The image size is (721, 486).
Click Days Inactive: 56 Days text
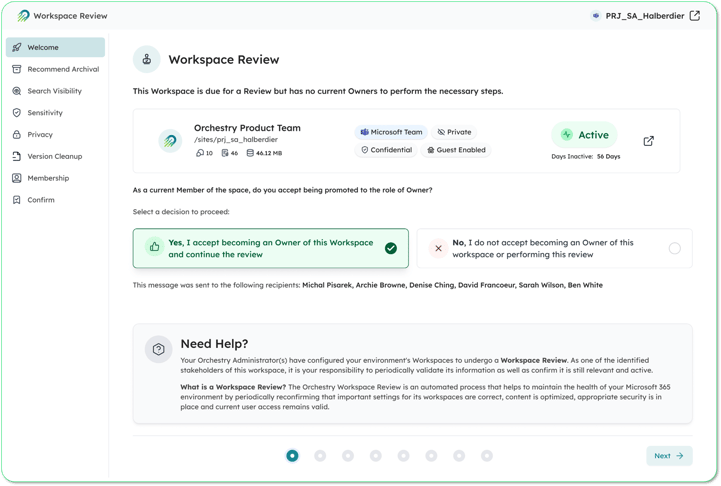click(x=586, y=157)
